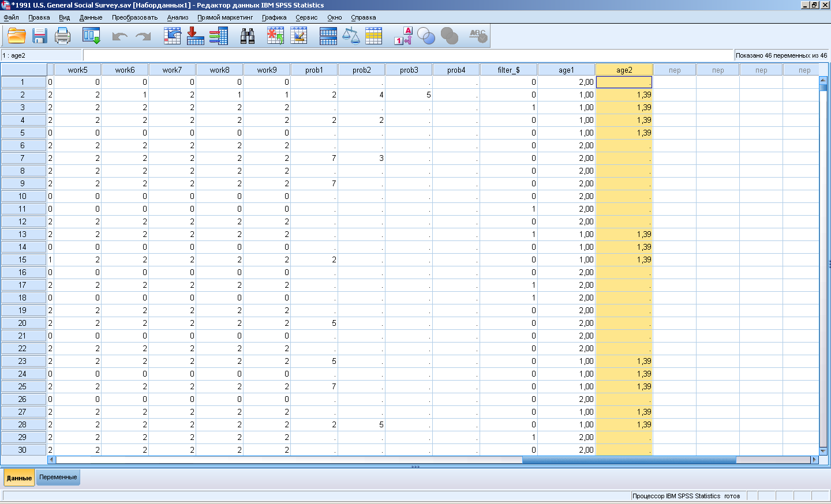This screenshot has width=831, height=504.
Task: Redo the last undone action
Action: [x=143, y=36]
